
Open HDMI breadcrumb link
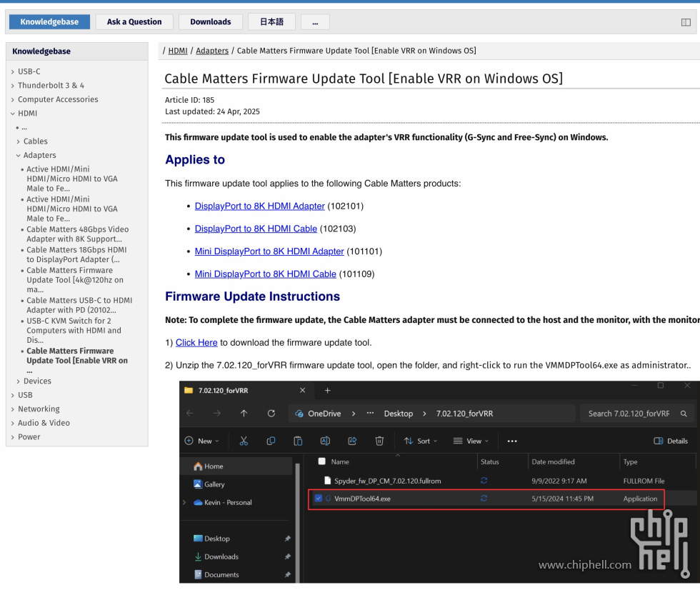tap(178, 51)
